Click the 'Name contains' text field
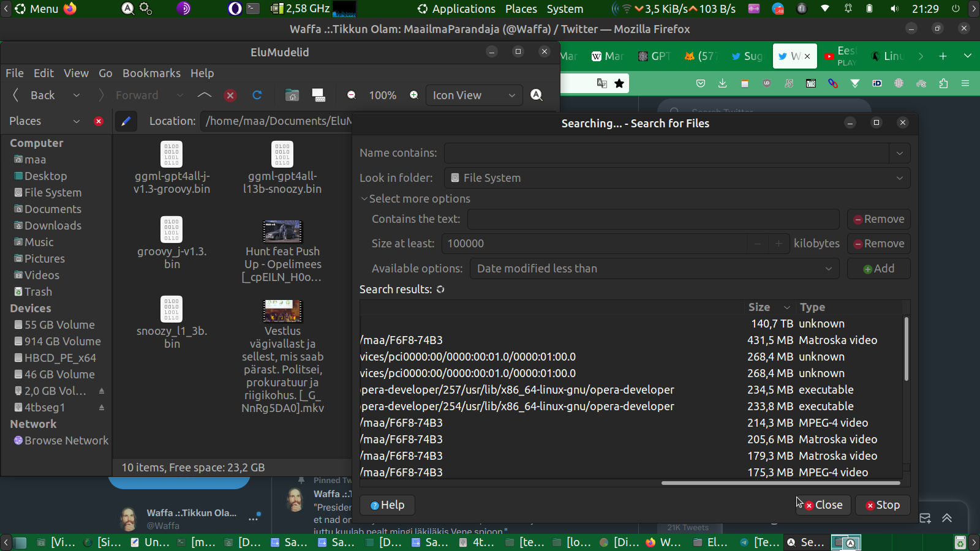The height and width of the screenshot is (551, 980). [x=666, y=153]
